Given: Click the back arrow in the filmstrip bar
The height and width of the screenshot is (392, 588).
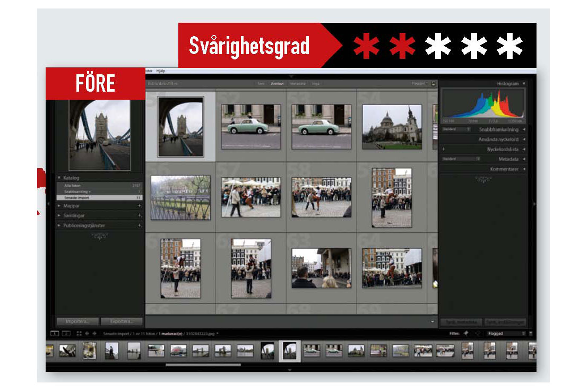Looking at the screenshot, I should click(87, 334).
